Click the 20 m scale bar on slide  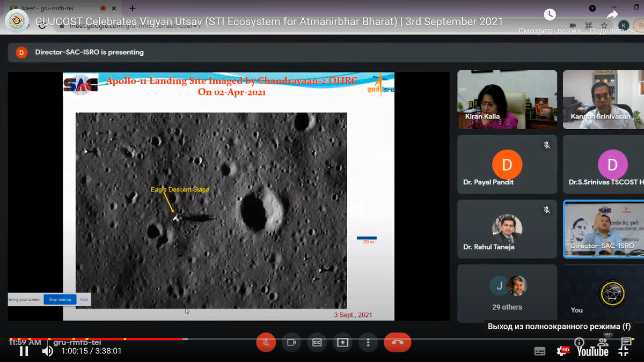point(368,239)
